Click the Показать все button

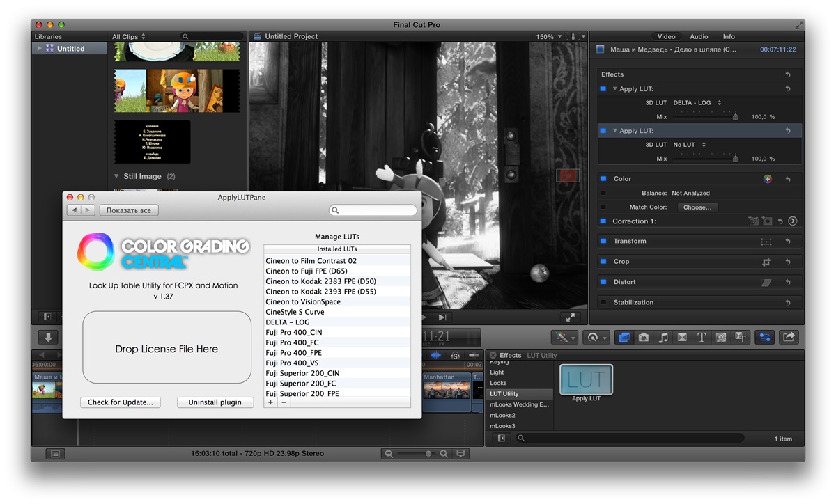129,210
